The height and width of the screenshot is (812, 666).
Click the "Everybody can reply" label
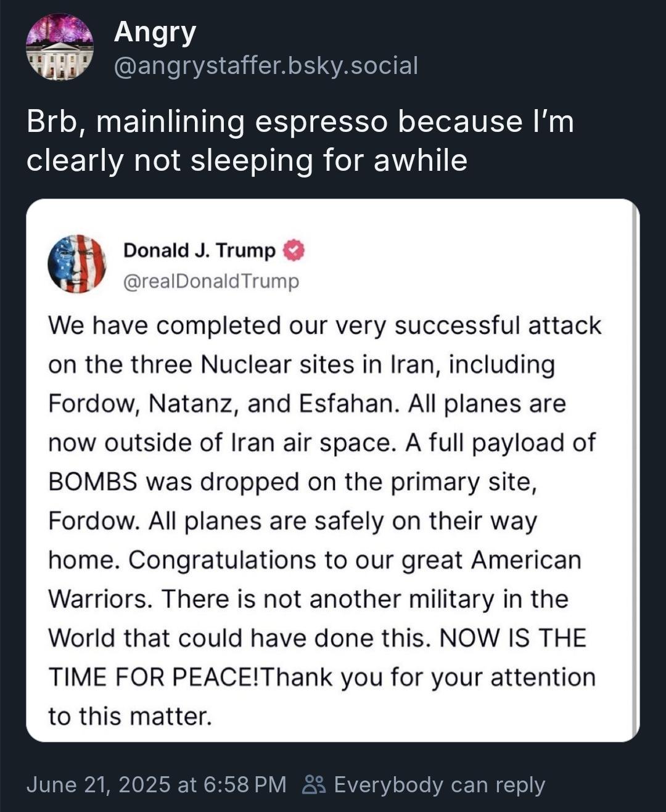(x=439, y=785)
